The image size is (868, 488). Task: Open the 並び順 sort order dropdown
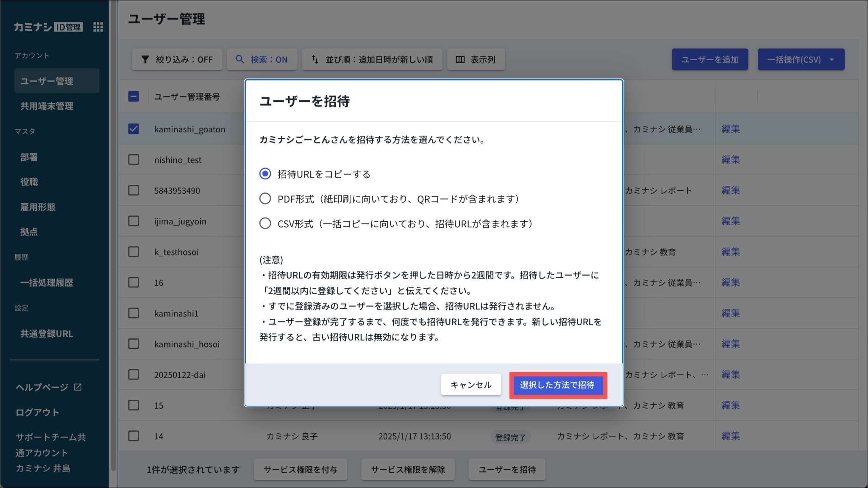coord(372,59)
